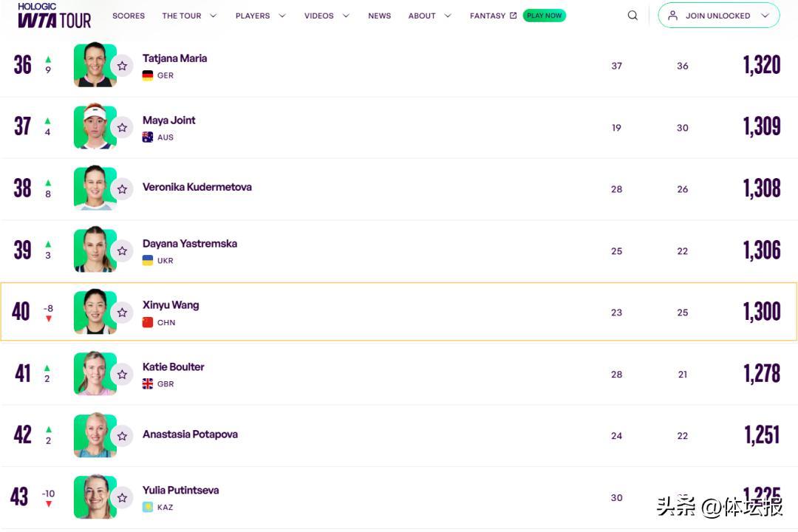The image size is (798, 532).
Task: Mark Katie Boulter as favorite
Action: tap(122, 375)
